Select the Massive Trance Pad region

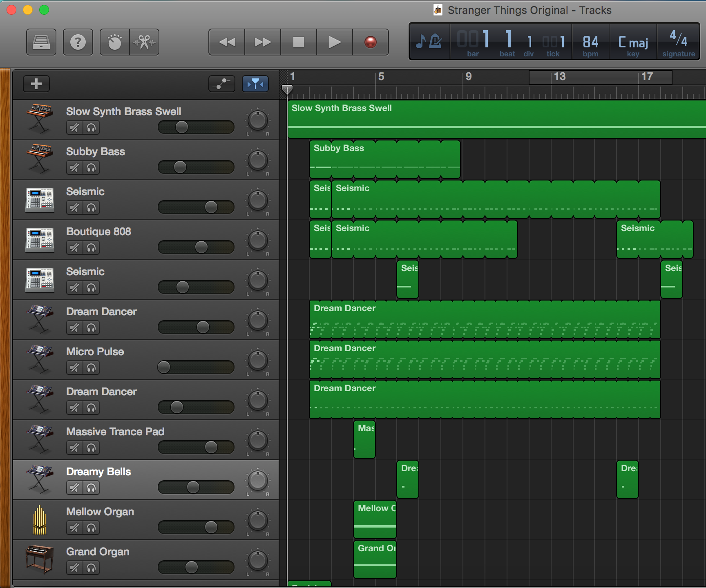tap(364, 439)
